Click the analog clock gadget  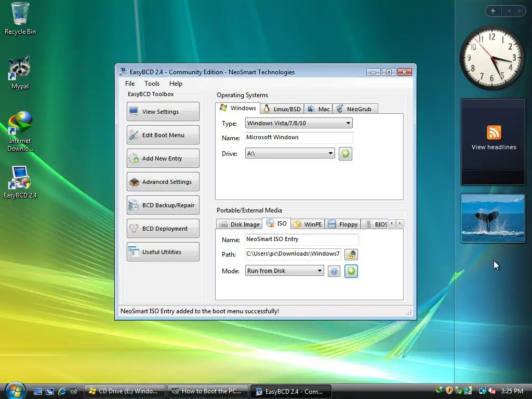point(493,58)
